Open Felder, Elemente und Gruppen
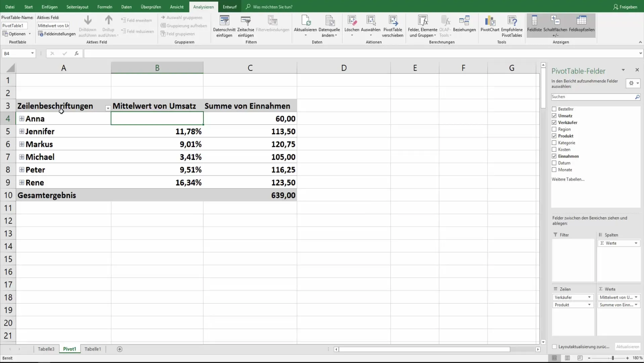This screenshot has height=363, width=644. [422, 26]
